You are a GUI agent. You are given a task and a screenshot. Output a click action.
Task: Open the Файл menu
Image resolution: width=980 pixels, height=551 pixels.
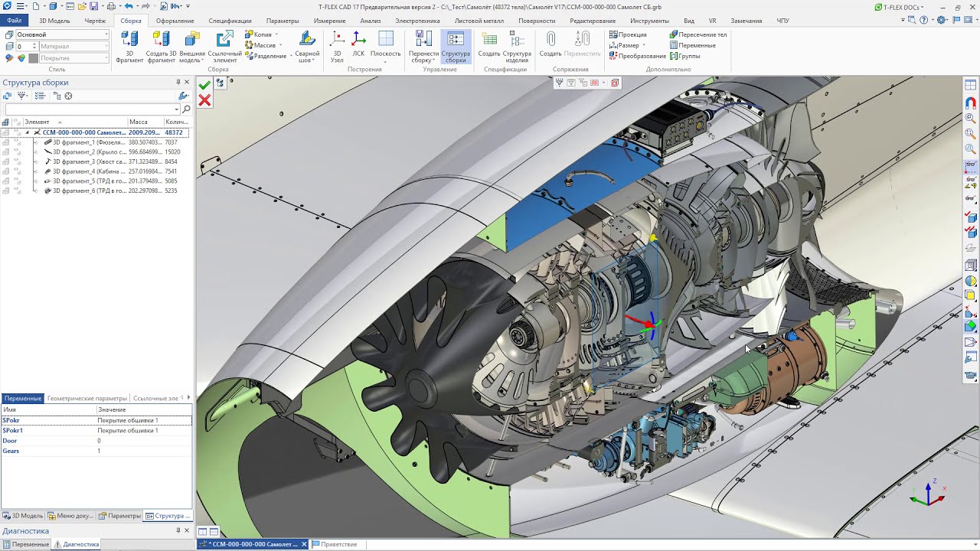[x=15, y=21]
